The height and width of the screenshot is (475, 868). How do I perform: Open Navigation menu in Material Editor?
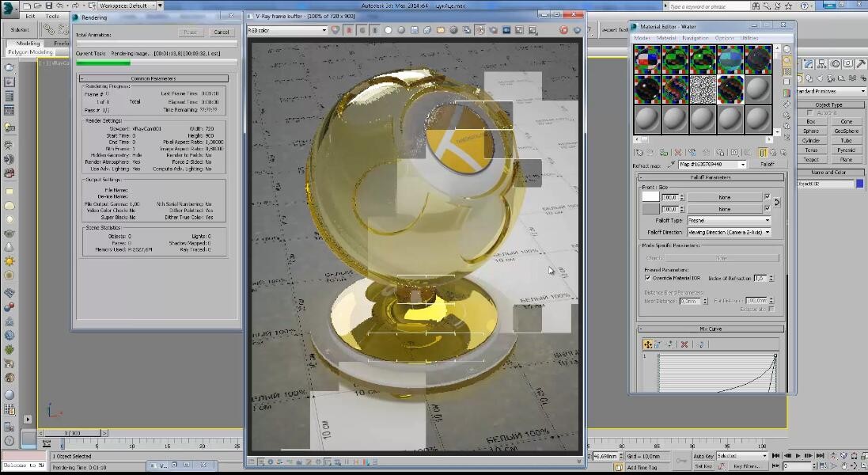[x=696, y=38]
